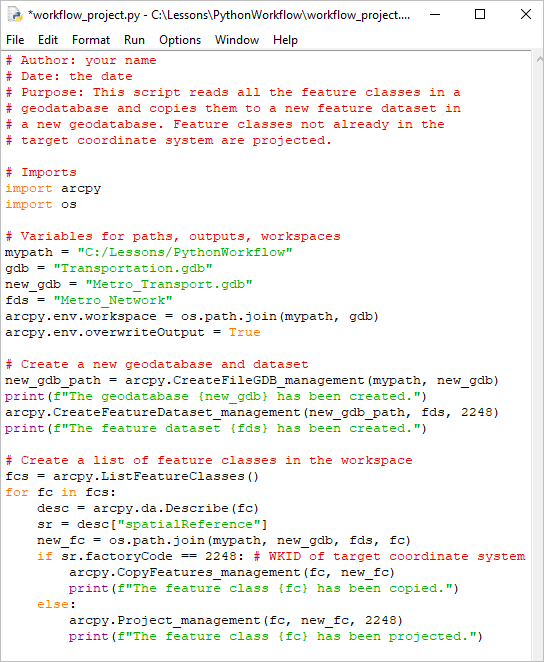Screen dimensions: 544x662
Task: Click the "Transportation.gdb" string
Action: click(133, 269)
